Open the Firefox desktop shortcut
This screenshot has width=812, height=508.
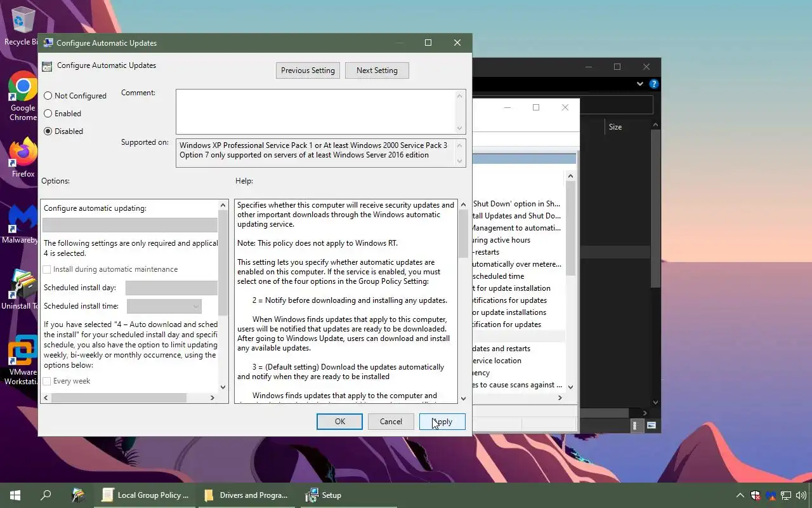click(23, 157)
